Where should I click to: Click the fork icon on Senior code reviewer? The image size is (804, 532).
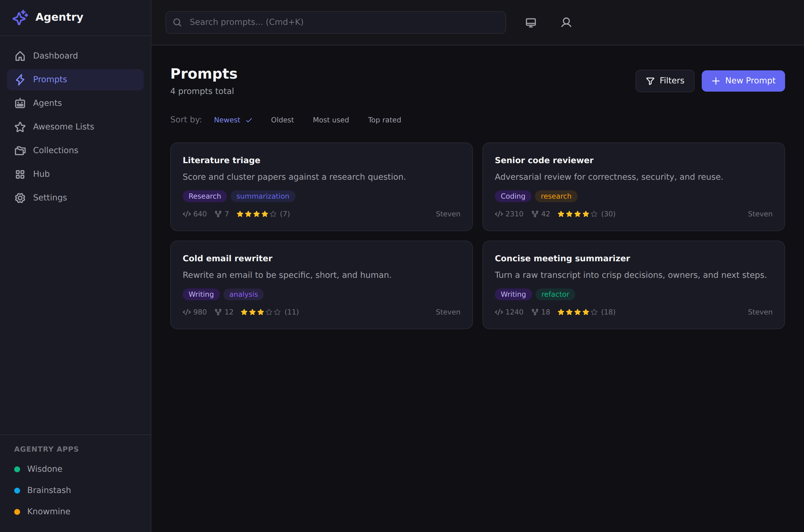pyautogui.click(x=535, y=214)
